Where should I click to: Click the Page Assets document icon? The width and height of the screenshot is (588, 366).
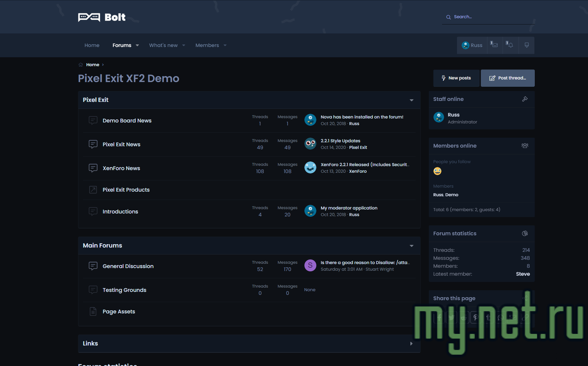tap(93, 311)
